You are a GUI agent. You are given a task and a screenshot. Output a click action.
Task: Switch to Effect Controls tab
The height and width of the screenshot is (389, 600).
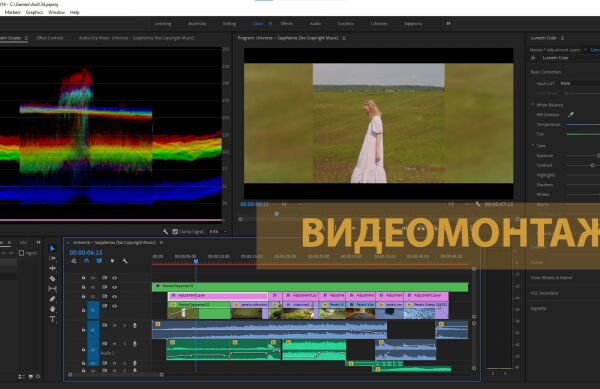click(x=50, y=38)
